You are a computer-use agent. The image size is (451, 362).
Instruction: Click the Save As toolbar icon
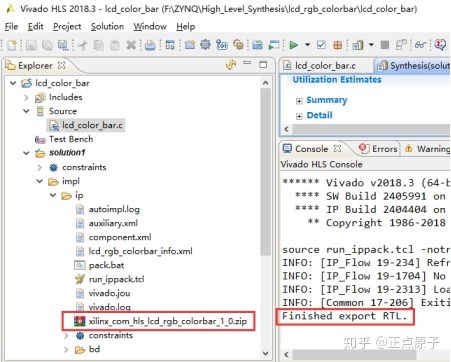tap(63, 45)
